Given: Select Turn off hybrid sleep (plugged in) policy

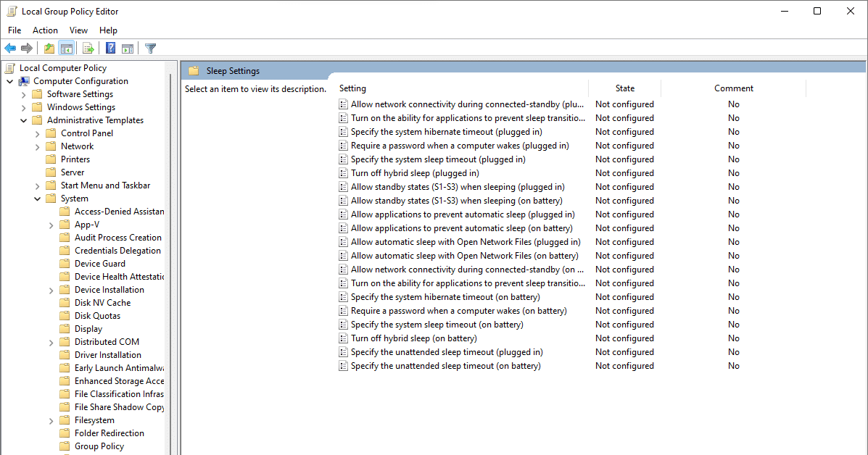Looking at the screenshot, I should (x=415, y=173).
